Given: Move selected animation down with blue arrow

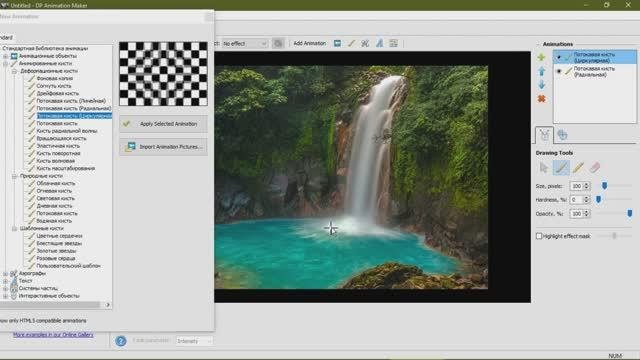Looking at the screenshot, I should [541, 85].
